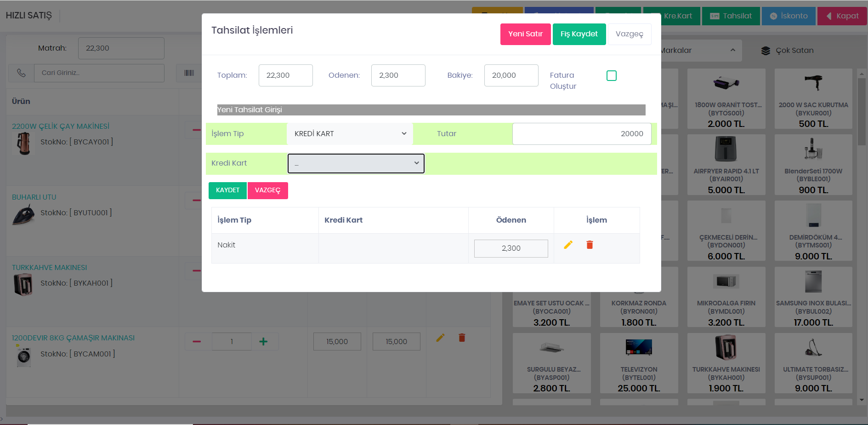The width and height of the screenshot is (868, 425).
Task: Delete the Nakit payment row with trash icon
Action: point(590,245)
